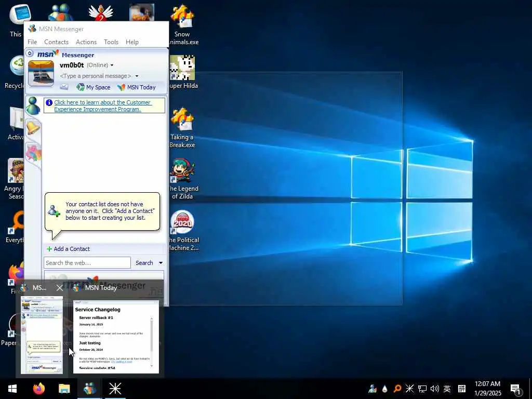The width and height of the screenshot is (532, 399).
Task: Click the orange magnifier tray icon
Action: (x=397, y=389)
